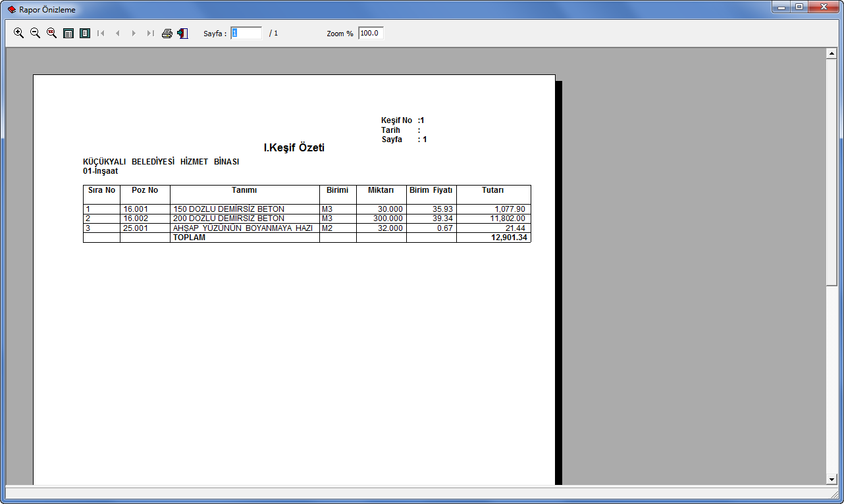
Task: Click the zoom out magnifier icon
Action: pos(36,33)
